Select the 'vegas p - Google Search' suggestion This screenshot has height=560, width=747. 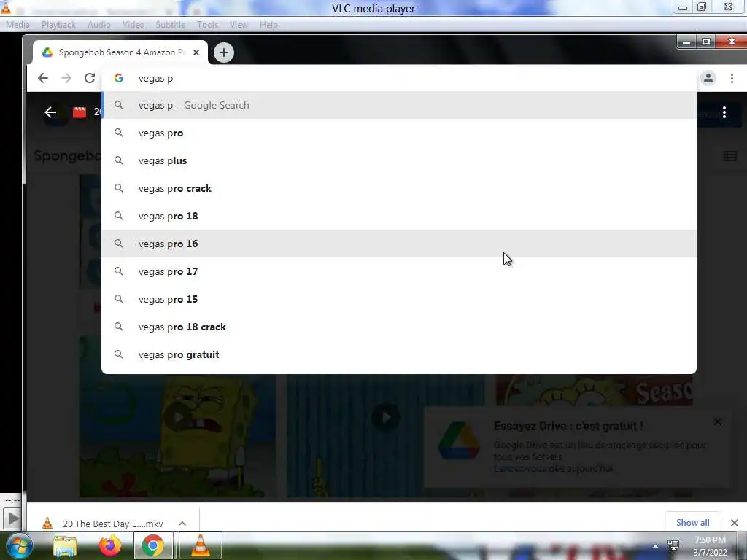point(399,105)
